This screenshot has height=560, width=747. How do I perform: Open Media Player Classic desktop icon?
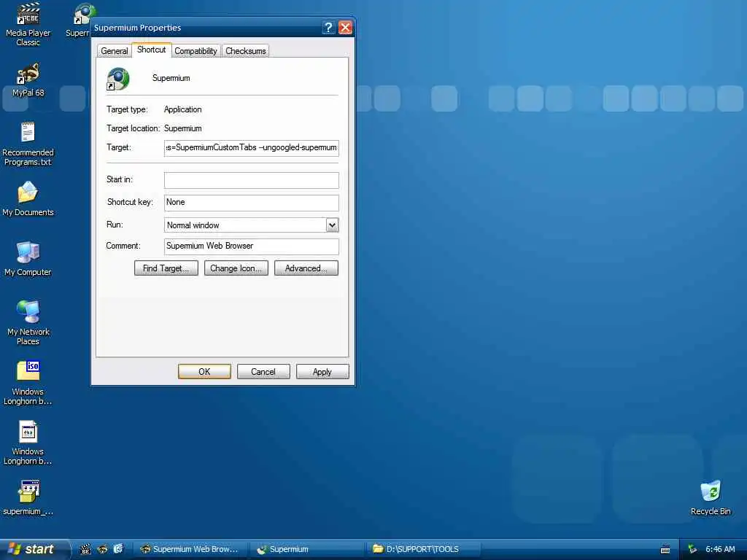click(28, 24)
